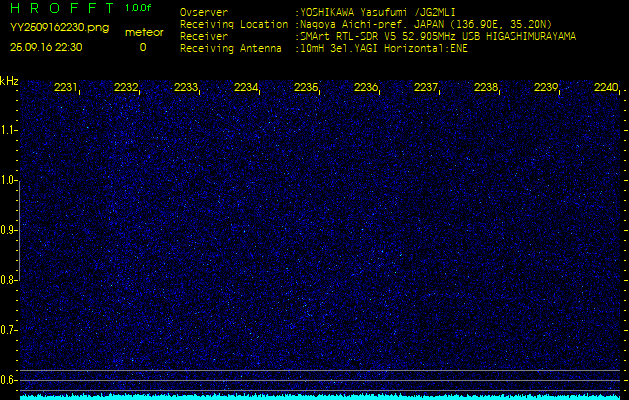The image size is (629, 400).
Task: Select the 25.09.16 22:30 date stamp
Action: coord(46,47)
